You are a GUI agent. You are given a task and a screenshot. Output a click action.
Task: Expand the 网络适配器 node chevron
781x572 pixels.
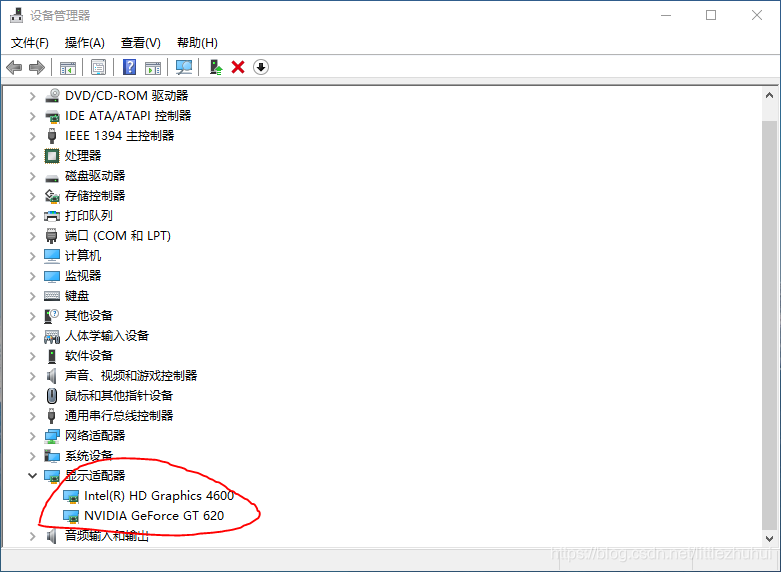32,436
